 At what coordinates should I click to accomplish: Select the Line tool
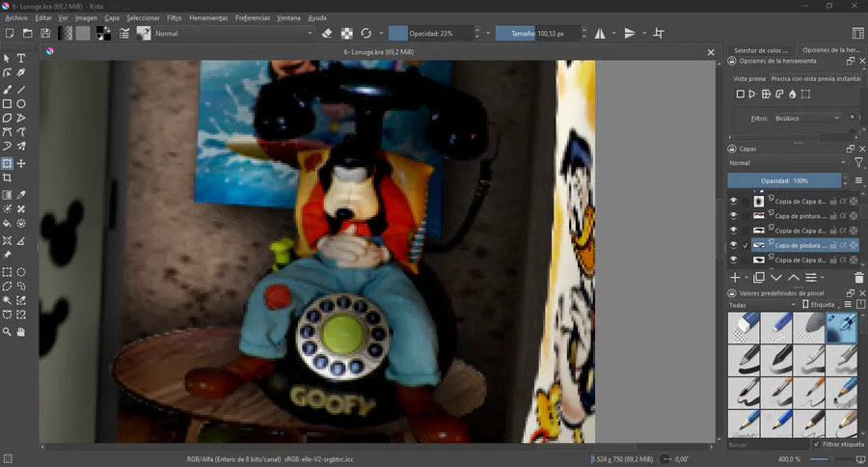coord(21,89)
